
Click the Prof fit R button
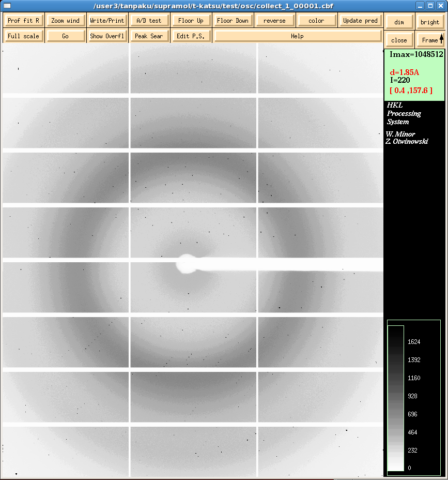[23, 21]
